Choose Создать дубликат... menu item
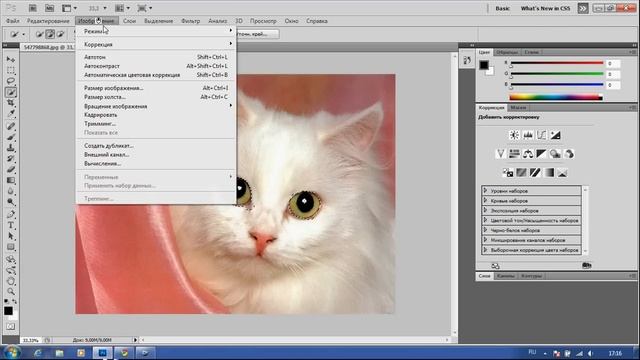Viewport: 640px width, 360px height. 156,146
